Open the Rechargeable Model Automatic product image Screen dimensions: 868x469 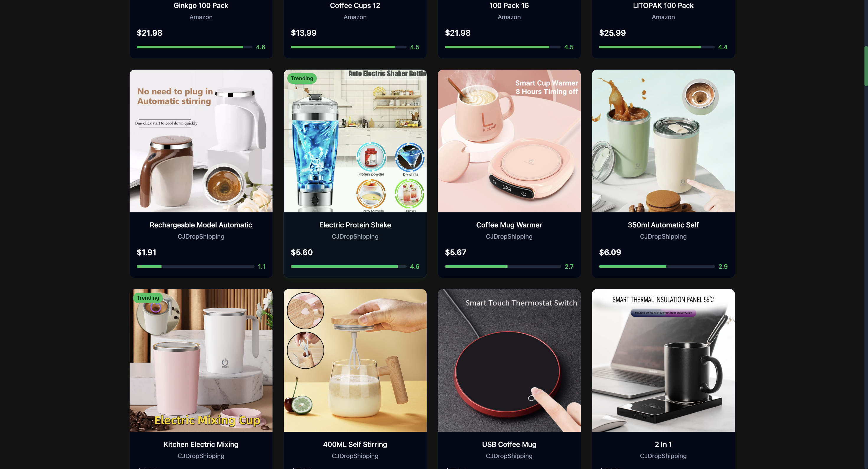pyautogui.click(x=201, y=141)
